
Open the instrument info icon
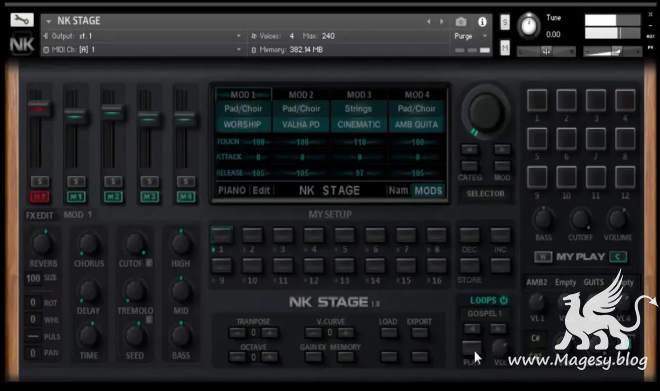point(482,21)
